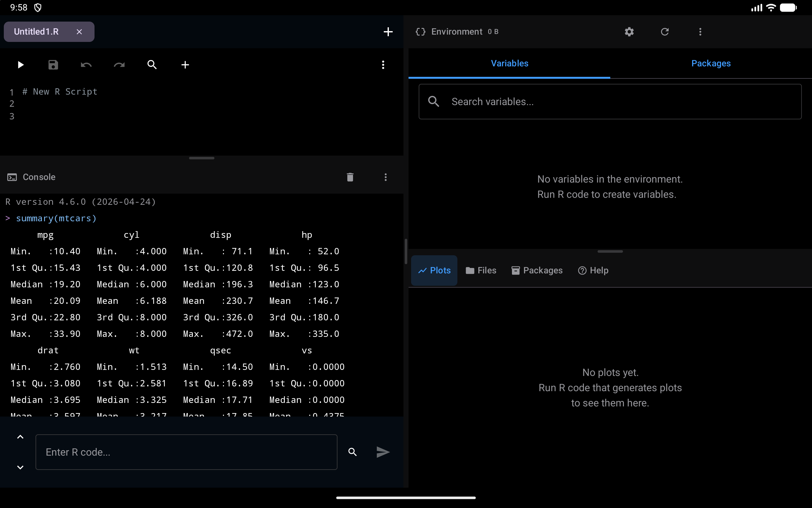
Task: Run the script with the play icon
Action: click(21, 65)
